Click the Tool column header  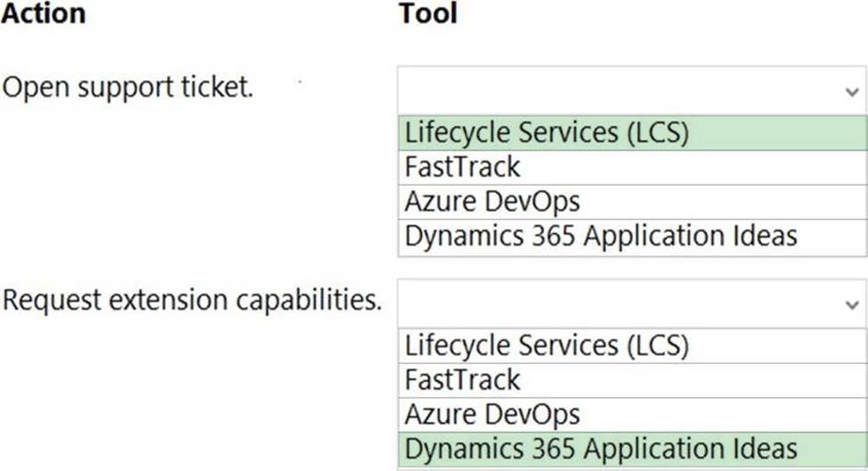pos(428,13)
